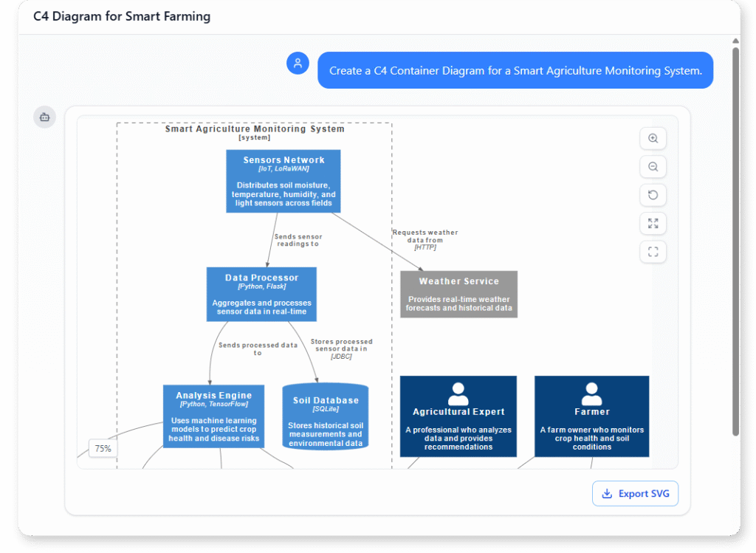
Task: Click the user's blue prompt message bubble
Action: pos(515,71)
